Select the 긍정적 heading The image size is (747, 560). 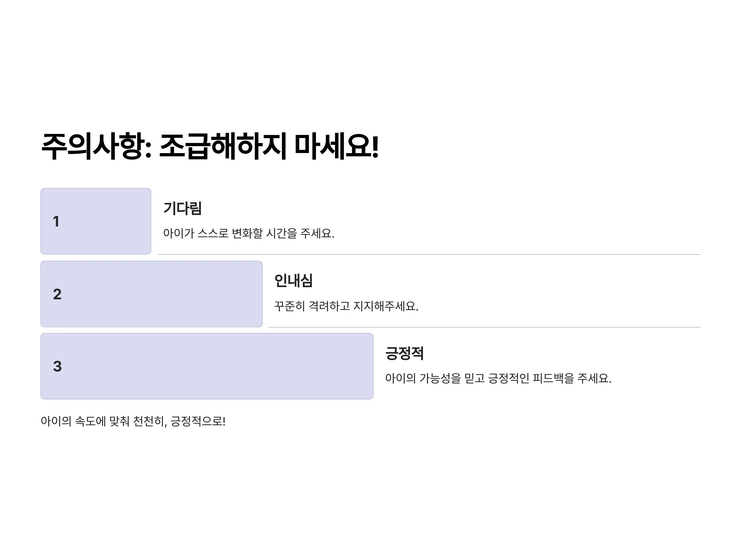[404, 353]
